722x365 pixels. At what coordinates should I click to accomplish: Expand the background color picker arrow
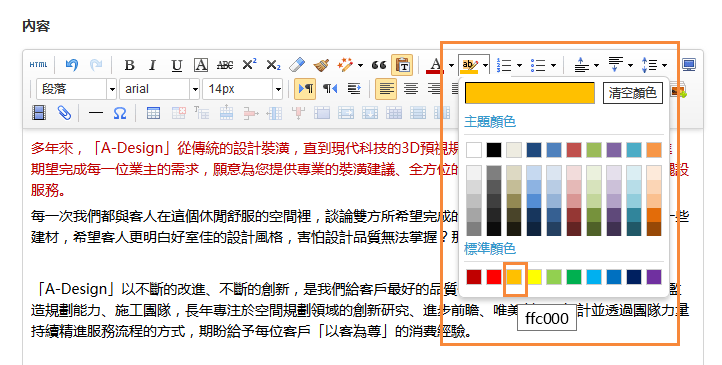click(x=485, y=65)
